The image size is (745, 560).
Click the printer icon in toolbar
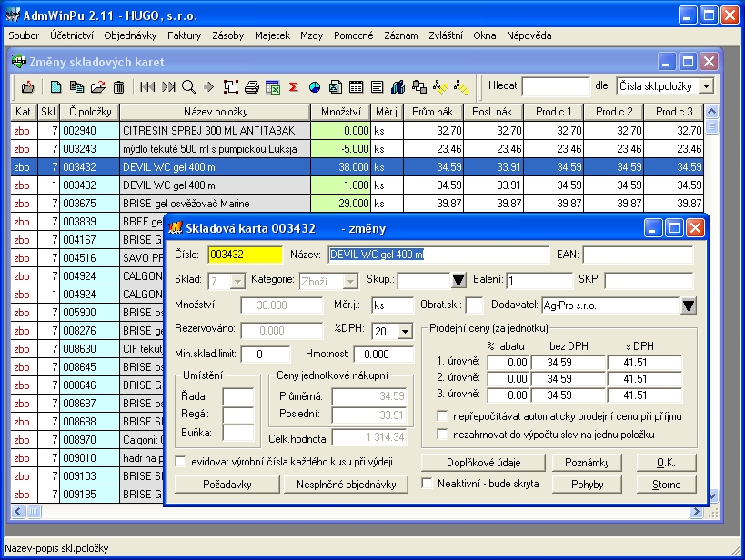coord(252,87)
